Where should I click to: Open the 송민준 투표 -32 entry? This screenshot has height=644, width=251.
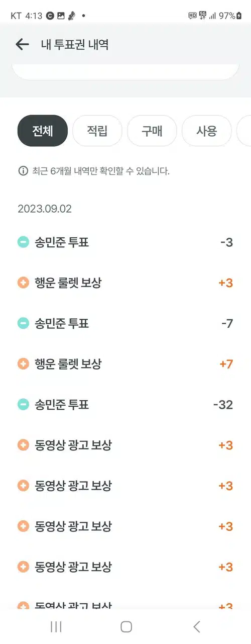125,404
